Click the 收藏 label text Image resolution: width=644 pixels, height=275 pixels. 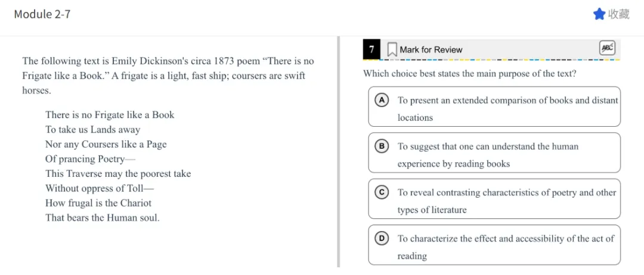pyautogui.click(x=618, y=14)
